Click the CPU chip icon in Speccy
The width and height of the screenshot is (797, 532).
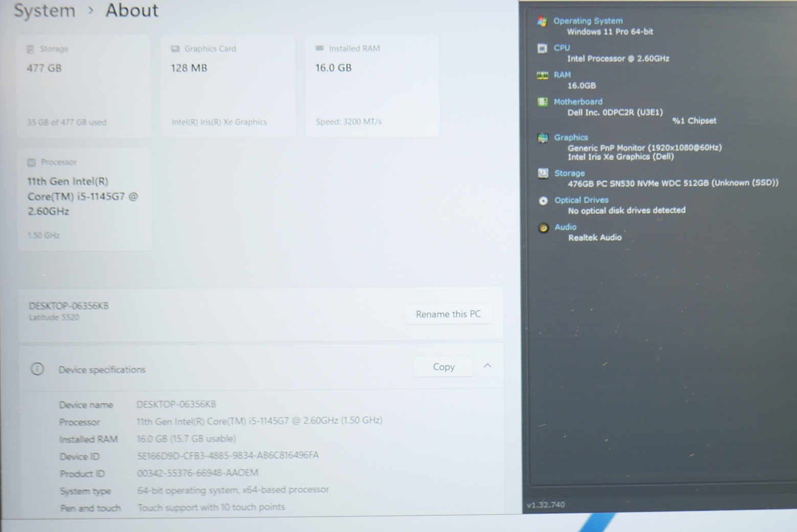[x=542, y=49]
